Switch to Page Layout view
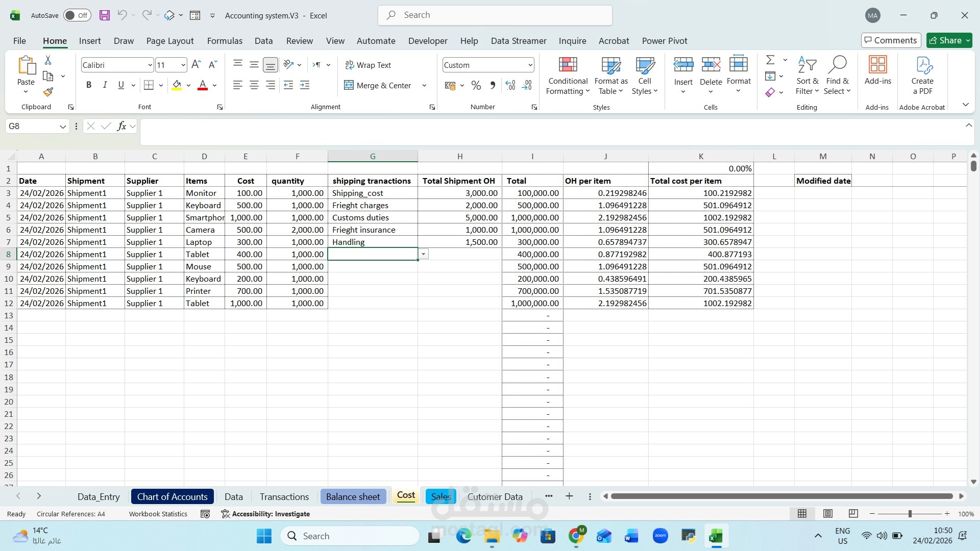This screenshot has width=980, height=551. click(828, 514)
